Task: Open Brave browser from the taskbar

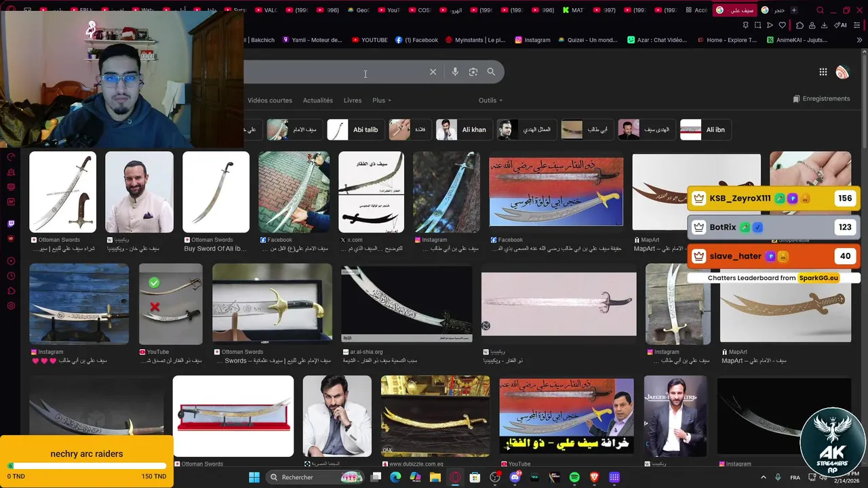Action: point(594,477)
